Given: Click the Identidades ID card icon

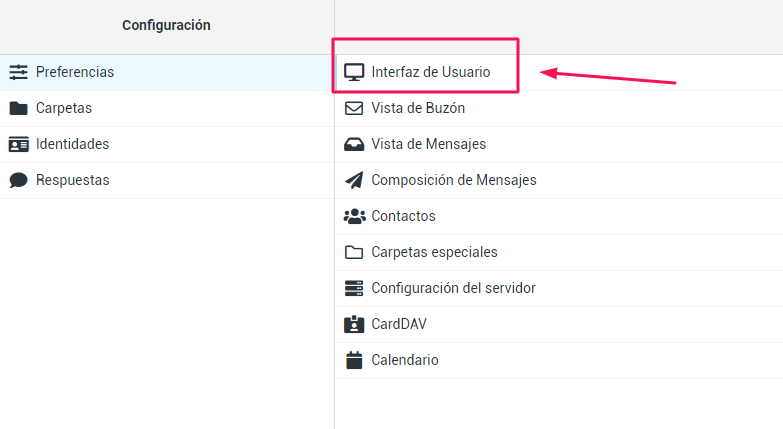Looking at the screenshot, I should click(x=18, y=144).
